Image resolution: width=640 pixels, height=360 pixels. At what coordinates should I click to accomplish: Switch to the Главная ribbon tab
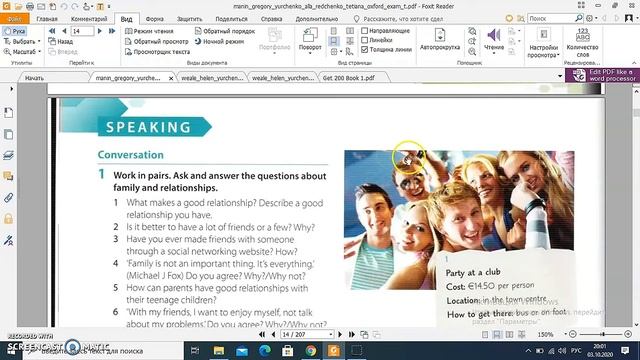[x=47, y=19]
